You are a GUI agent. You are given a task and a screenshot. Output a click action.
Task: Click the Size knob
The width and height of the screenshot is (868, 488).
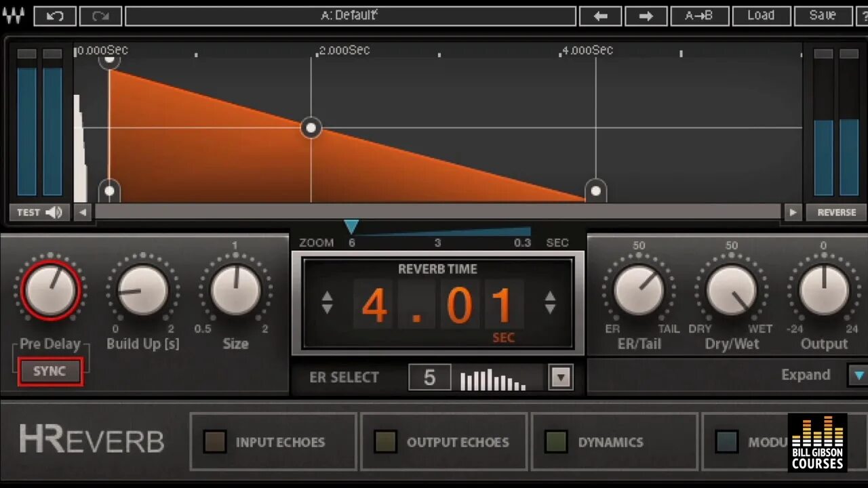click(236, 290)
